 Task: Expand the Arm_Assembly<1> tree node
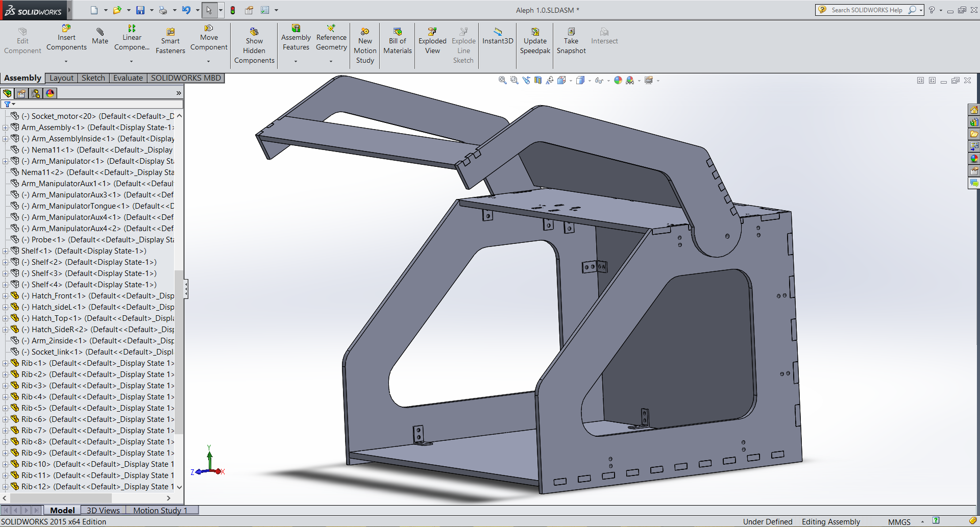pyautogui.click(x=5, y=128)
